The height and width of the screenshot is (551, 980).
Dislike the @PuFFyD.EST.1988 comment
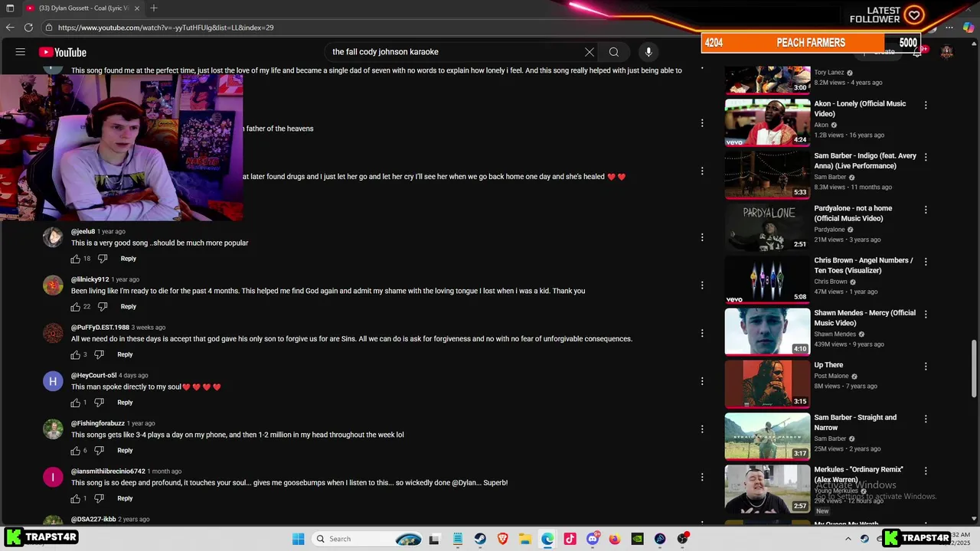[x=99, y=355]
